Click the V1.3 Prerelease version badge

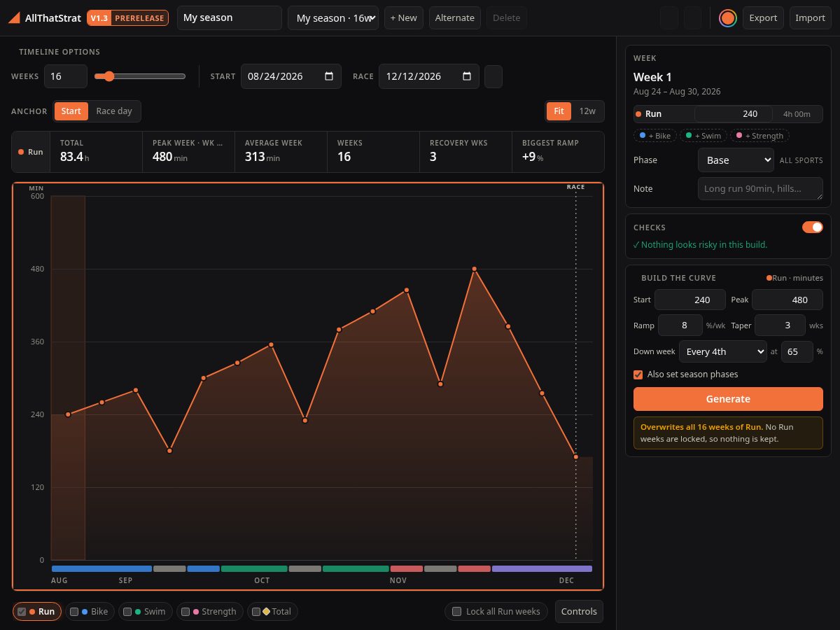(128, 18)
